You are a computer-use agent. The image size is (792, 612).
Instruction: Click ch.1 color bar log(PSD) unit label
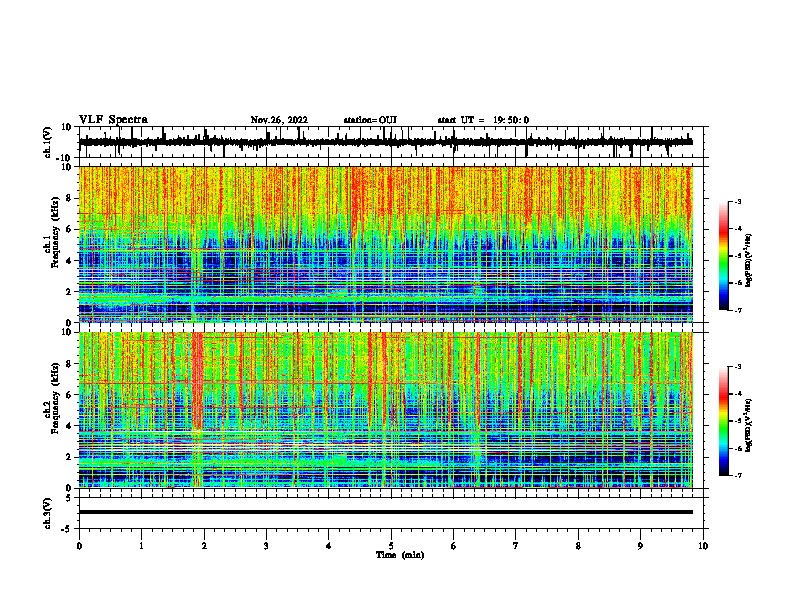749,260
